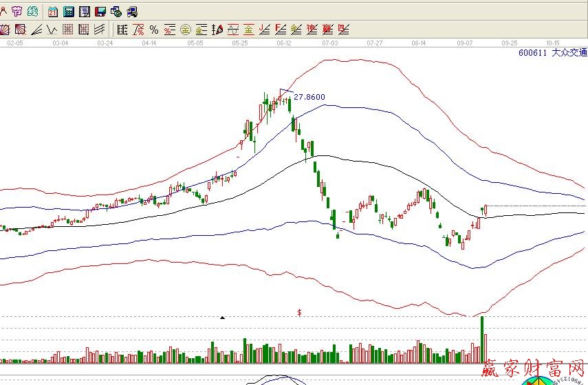Click the red floppy disk save icon
Screen dimensions: 588x385
[x=100, y=12]
